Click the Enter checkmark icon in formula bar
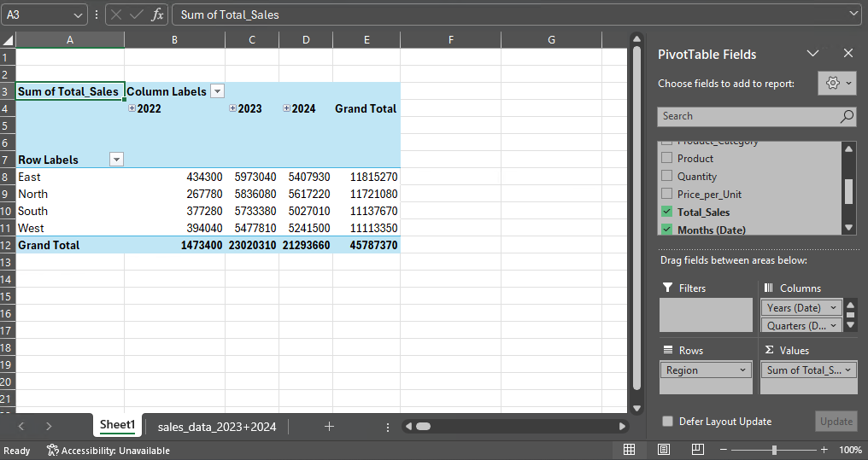868x460 pixels. (x=137, y=15)
